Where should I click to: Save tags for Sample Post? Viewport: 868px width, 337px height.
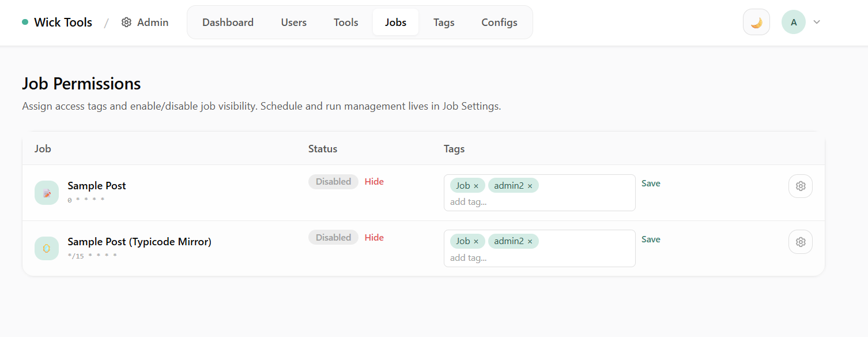[x=651, y=184]
